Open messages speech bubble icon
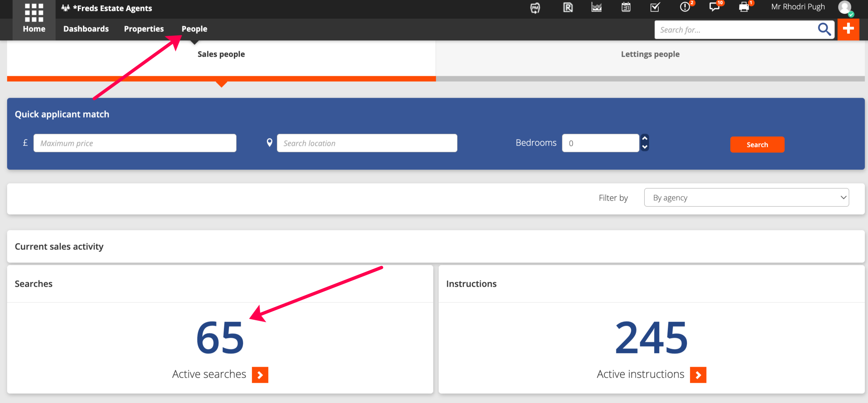The width and height of the screenshot is (868, 403). pos(715,7)
